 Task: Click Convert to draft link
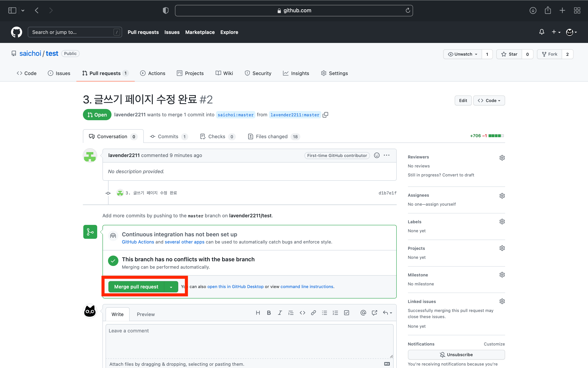(x=458, y=175)
